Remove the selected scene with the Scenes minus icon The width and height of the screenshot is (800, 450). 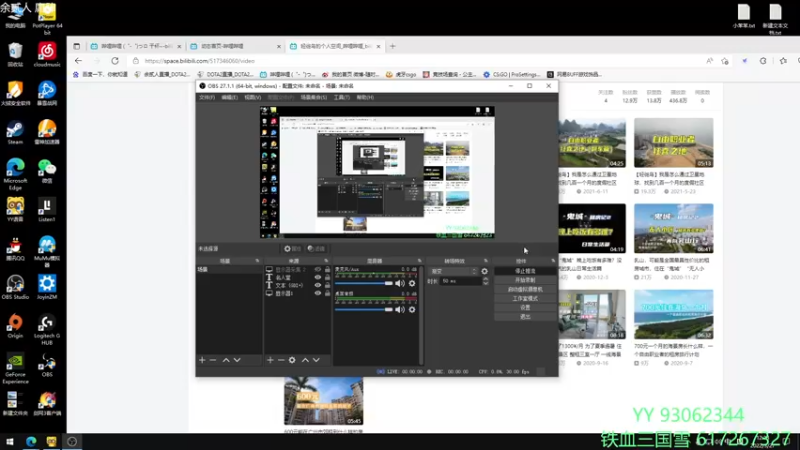(x=213, y=360)
